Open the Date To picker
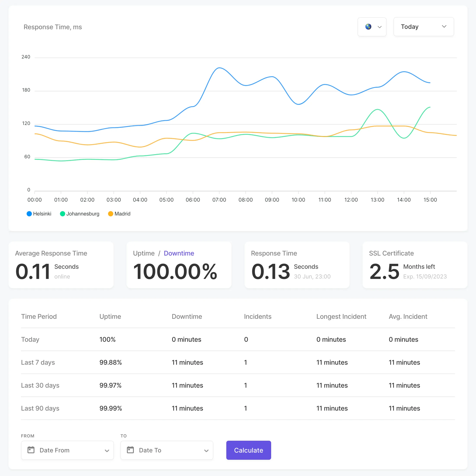The width and height of the screenshot is (476, 476). pyautogui.click(x=167, y=450)
